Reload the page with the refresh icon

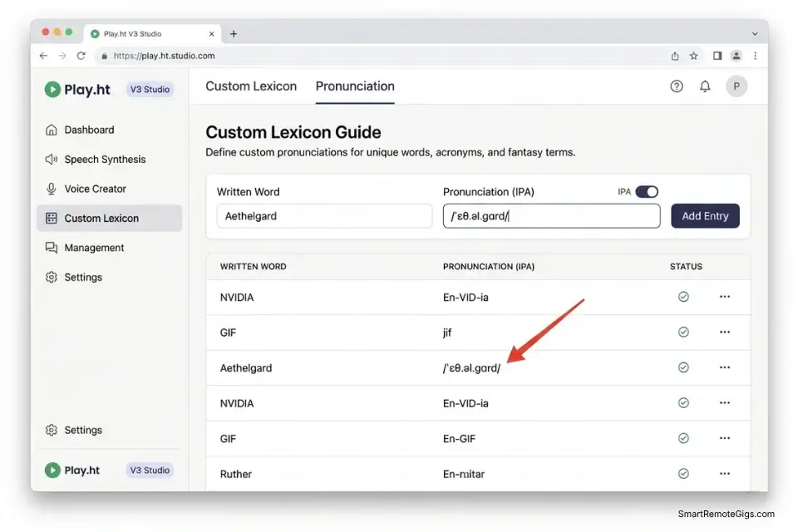pos(81,56)
